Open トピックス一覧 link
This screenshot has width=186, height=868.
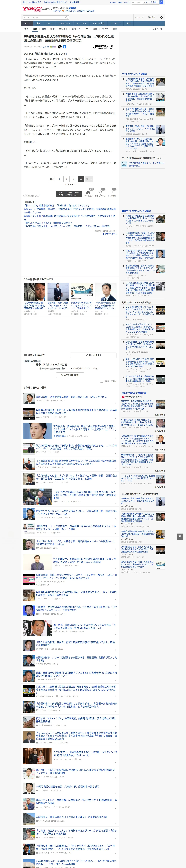156,29
